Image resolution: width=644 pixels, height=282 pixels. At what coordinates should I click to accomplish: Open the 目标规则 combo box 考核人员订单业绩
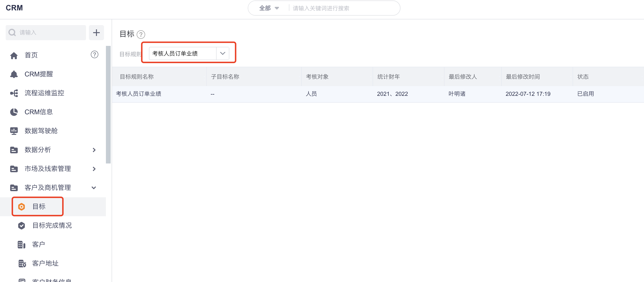click(189, 53)
